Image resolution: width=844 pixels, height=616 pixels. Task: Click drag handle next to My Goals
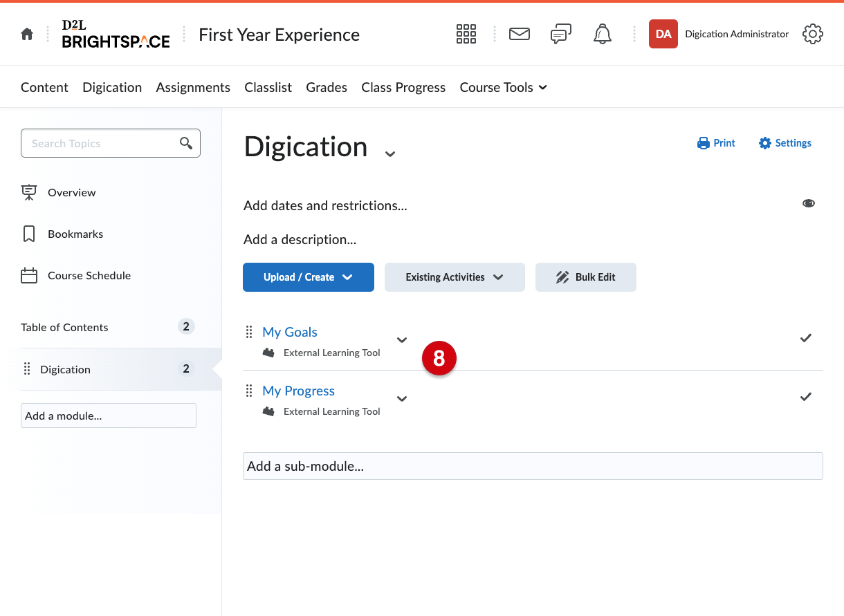[x=250, y=332]
